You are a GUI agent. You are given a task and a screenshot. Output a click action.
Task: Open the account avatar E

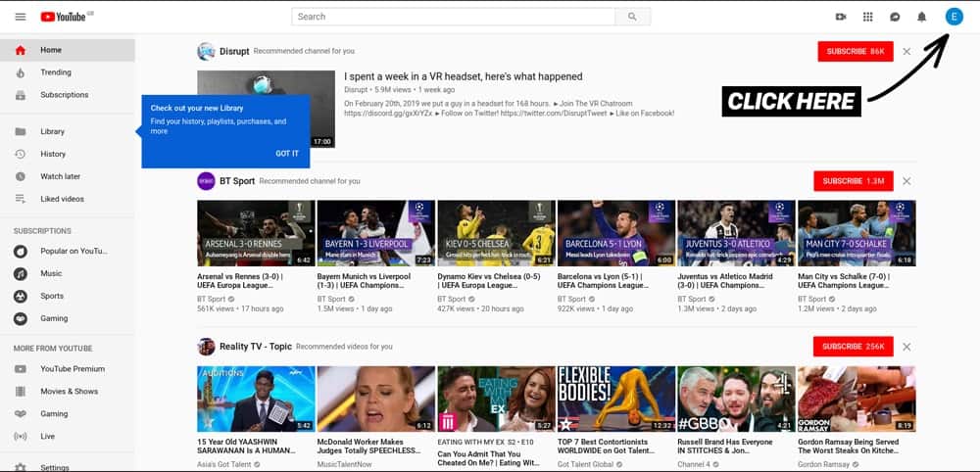click(954, 17)
